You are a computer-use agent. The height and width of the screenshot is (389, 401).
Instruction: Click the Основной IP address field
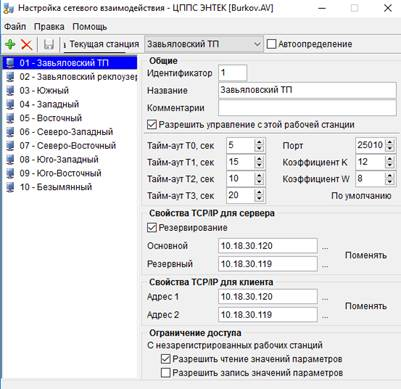coord(268,246)
